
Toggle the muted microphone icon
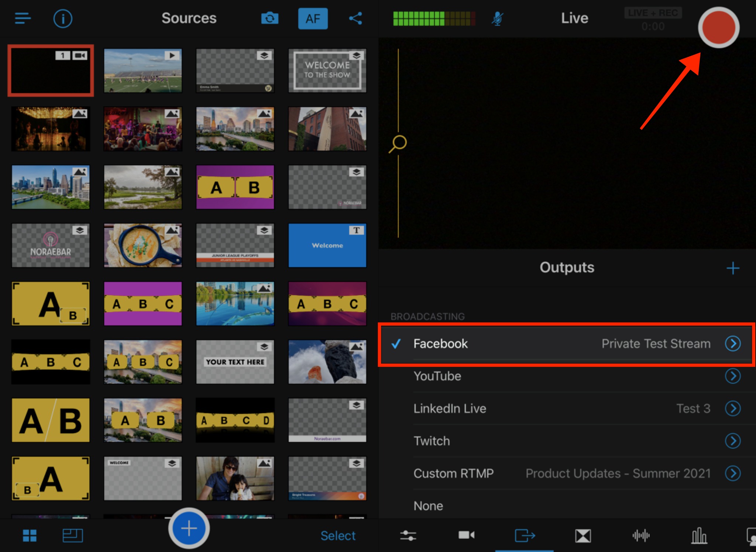[x=497, y=18]
